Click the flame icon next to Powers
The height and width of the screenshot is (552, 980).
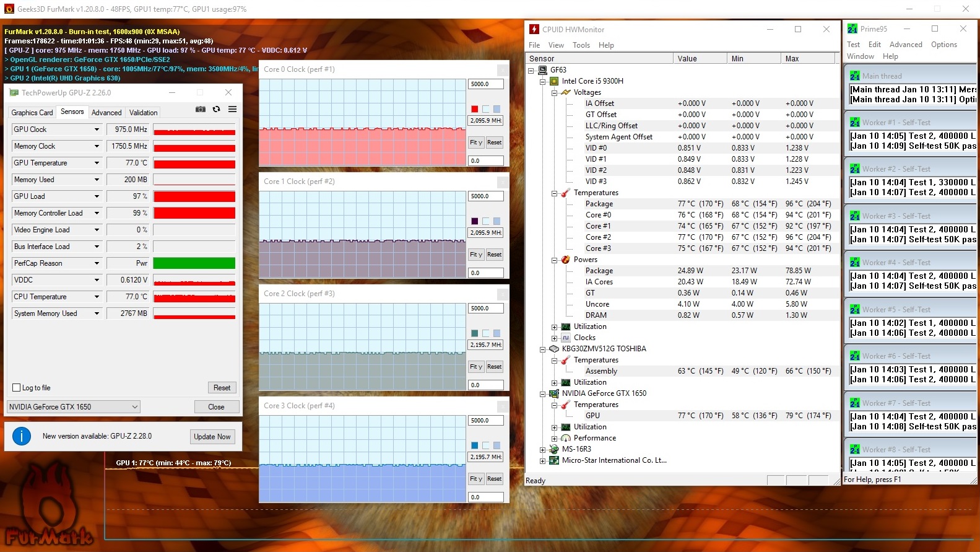click(566, 260)
